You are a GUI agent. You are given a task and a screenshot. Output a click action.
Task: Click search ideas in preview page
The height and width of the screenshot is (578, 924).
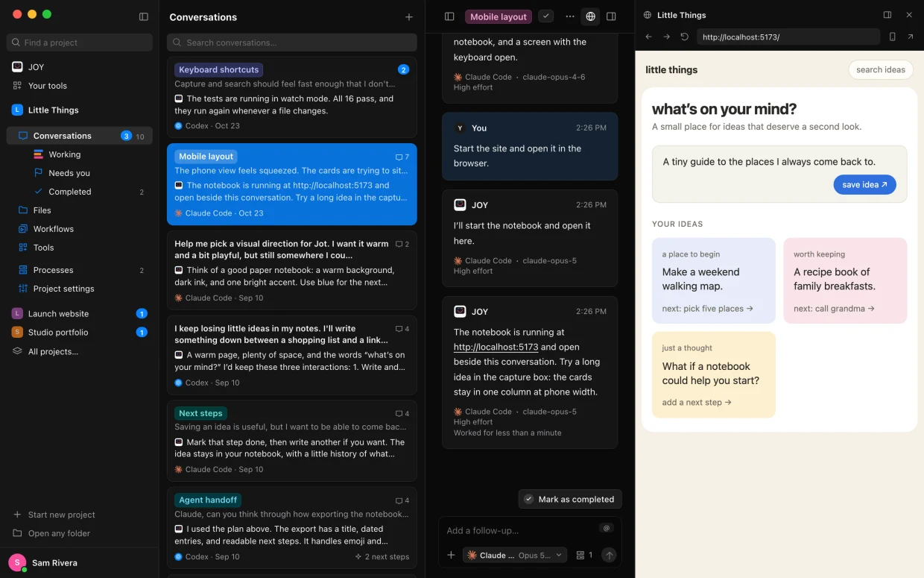tap(881, 69)
